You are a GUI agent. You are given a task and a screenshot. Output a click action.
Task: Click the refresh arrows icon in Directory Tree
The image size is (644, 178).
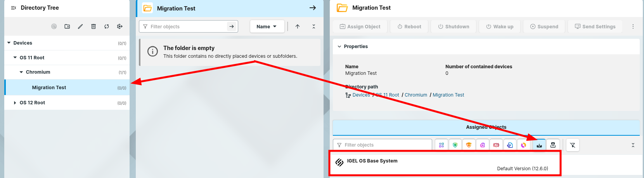[107, 26]
